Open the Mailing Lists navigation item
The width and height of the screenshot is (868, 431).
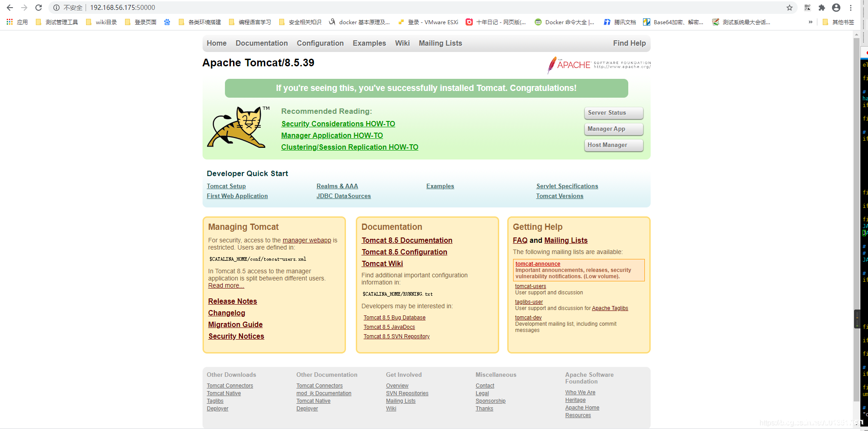pos(440,43)
